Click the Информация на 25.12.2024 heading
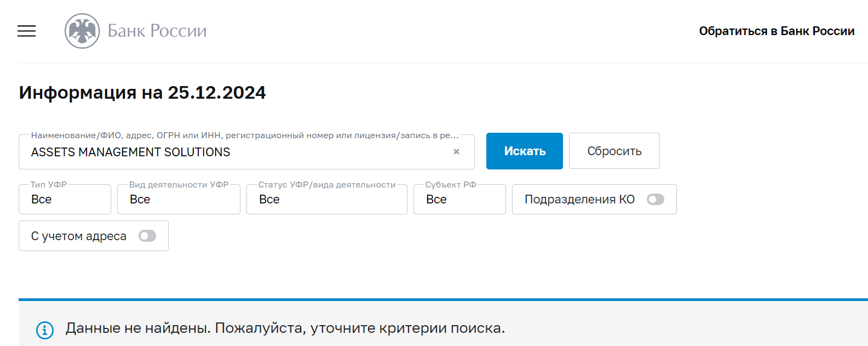868x346 pixels. pyautogui.click(x=142, y=93)
